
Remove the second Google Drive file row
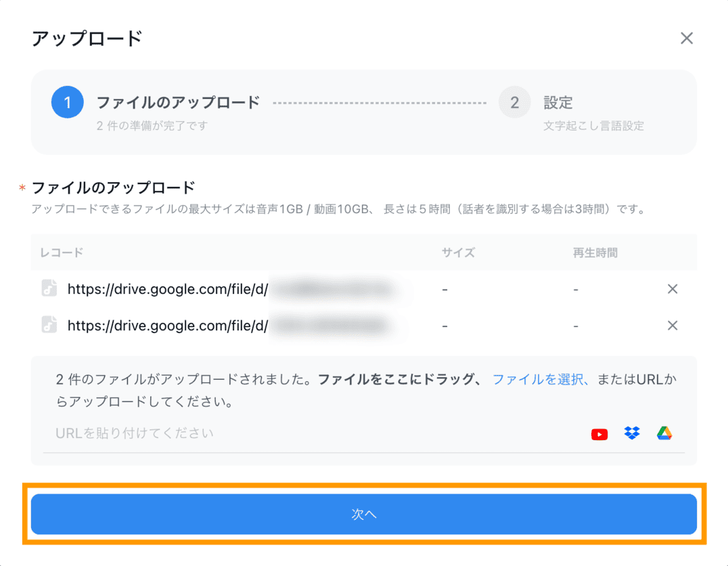(x=673, y=325)
